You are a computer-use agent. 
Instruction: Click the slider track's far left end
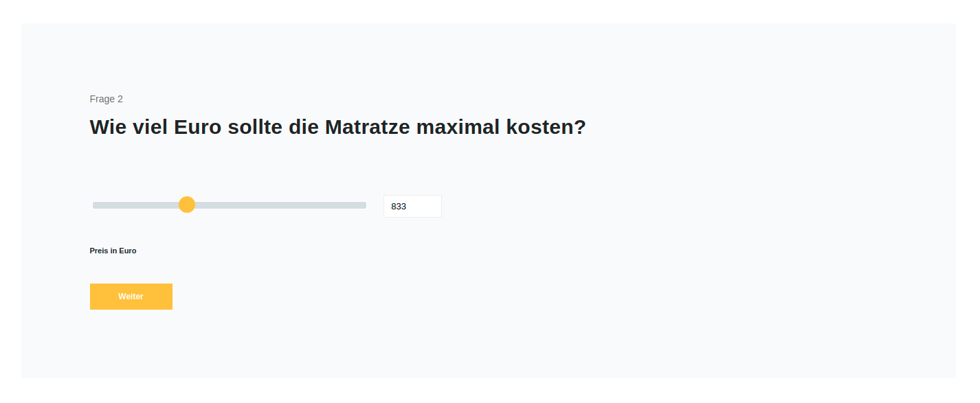[96, 205]
